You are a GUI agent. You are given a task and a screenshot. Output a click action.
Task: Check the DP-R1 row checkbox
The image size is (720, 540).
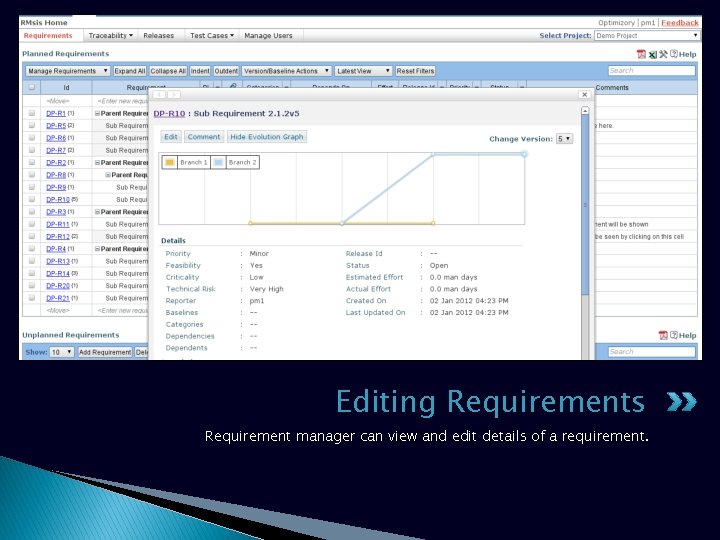(32, 113)
